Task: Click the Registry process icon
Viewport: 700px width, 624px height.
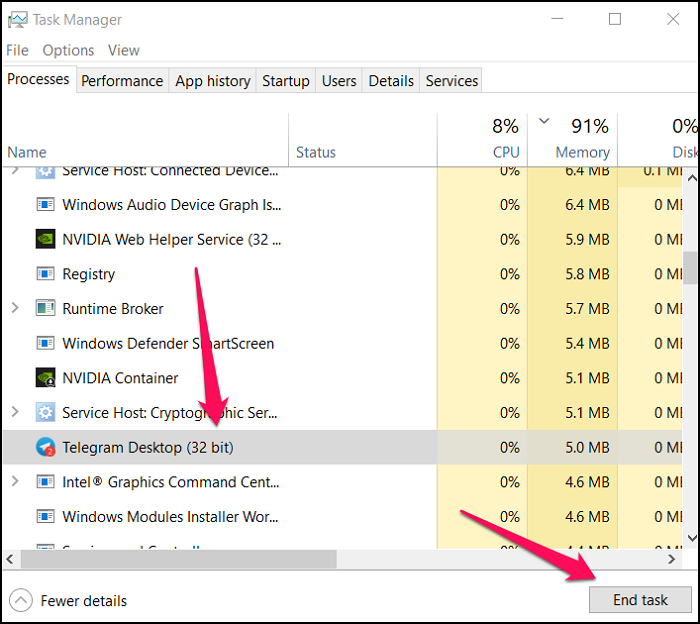Action: click(45, 274)
